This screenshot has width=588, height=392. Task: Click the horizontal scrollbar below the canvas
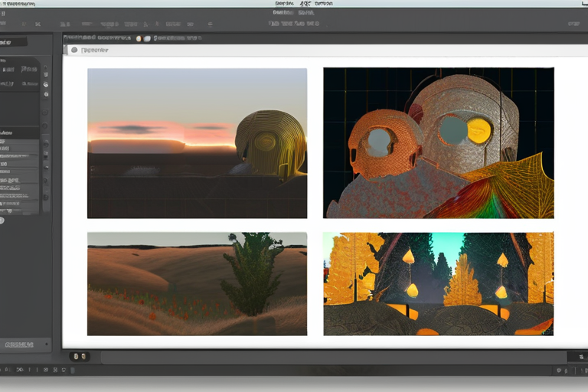tap(334, 357)
